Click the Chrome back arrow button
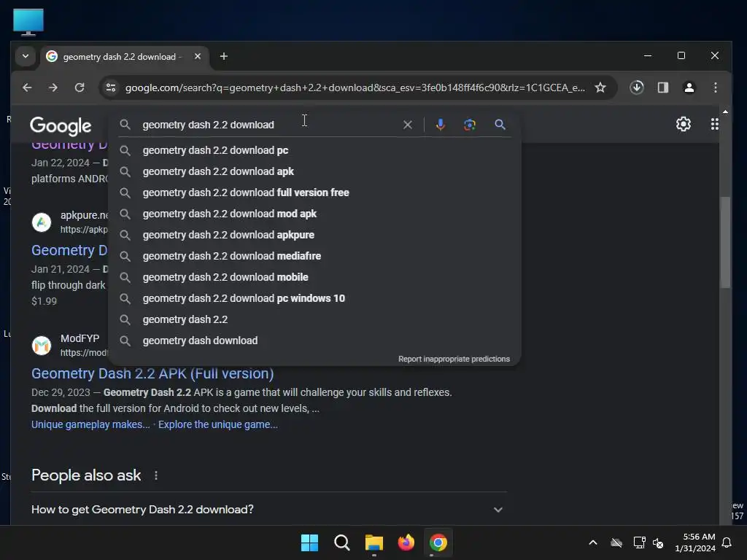The height and width of the screenshot is (560, 747). [27, 87]
